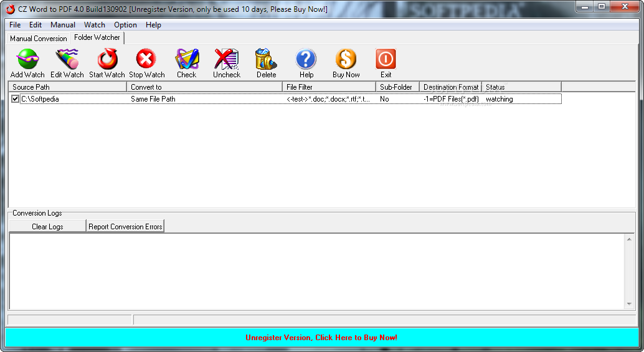Click the Same File Path cell
The width and height of the screenshot is (644, 352).
pos(153,99)
